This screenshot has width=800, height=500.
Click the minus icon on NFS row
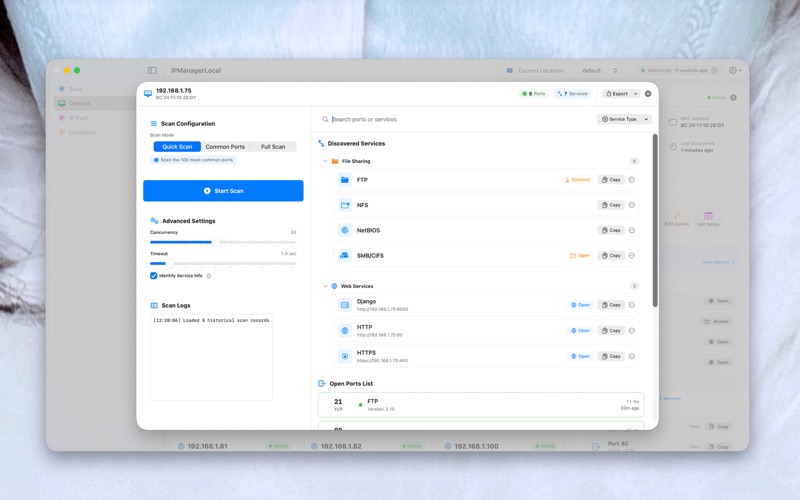click(x=632, y=205)
